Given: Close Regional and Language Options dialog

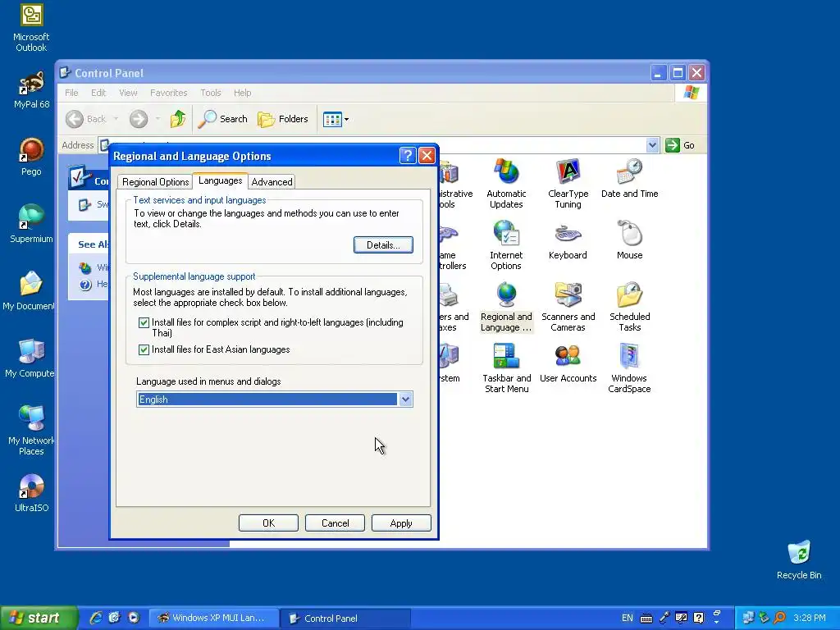Looking at the screenshot, I should coord(427,155).
